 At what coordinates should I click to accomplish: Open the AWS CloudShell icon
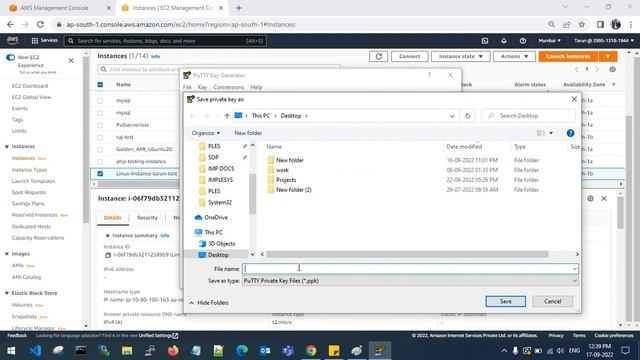(484, 41)
